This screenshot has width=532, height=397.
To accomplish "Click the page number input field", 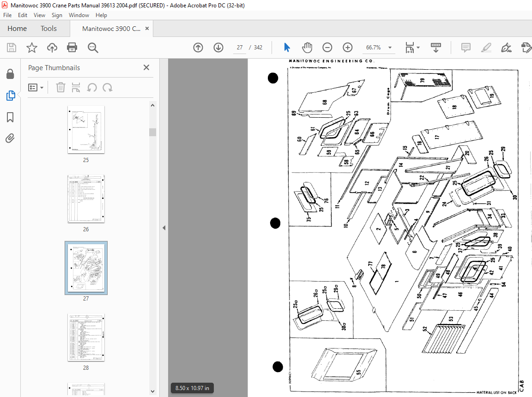I will point(240,48).
